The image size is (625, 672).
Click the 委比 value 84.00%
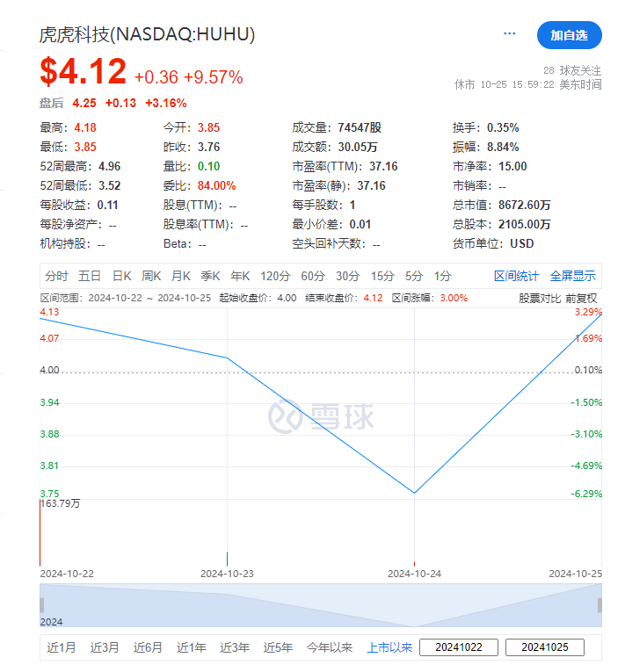(216, 185)
